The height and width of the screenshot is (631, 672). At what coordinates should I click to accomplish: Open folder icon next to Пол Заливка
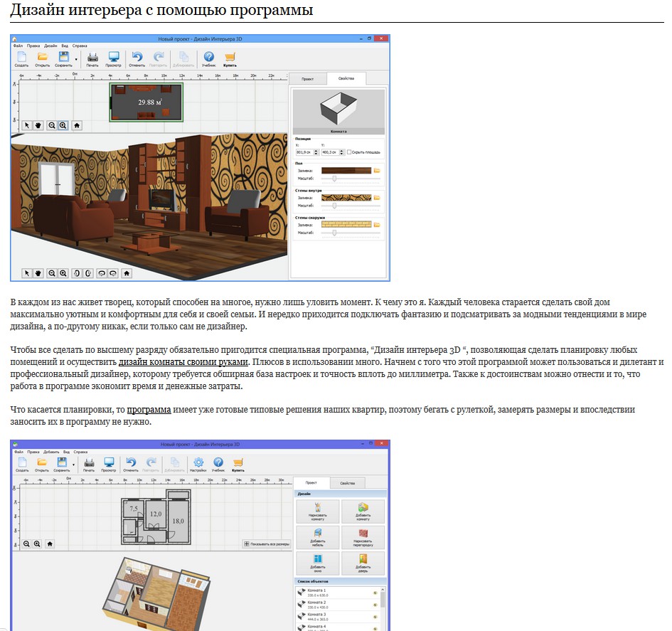pyautogui.click(x=377, y=171)
